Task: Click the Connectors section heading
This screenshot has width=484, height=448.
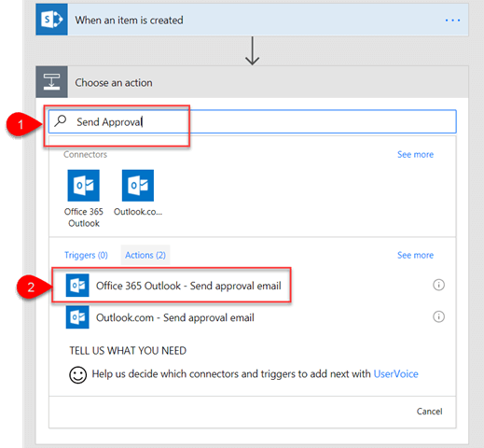Action: [x=85, y=154]
